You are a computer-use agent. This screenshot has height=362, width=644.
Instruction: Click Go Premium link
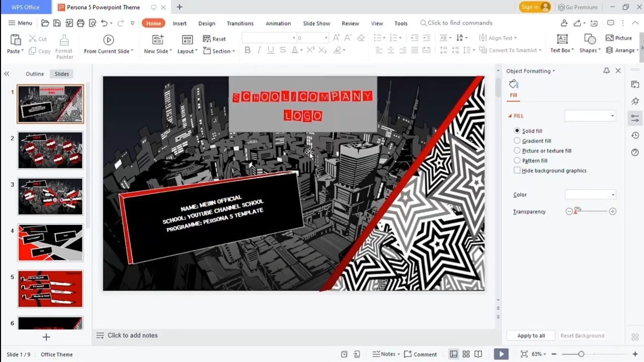[x=578, y=7]
